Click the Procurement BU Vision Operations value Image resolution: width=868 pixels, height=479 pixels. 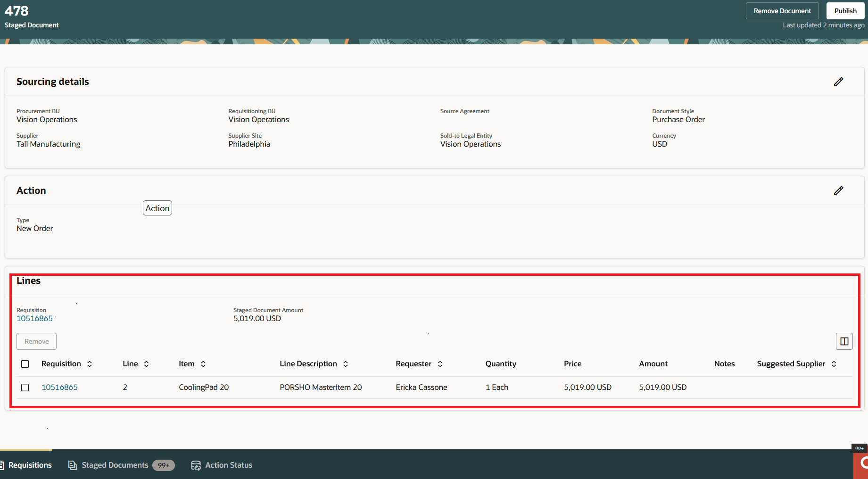coord(47,120)
